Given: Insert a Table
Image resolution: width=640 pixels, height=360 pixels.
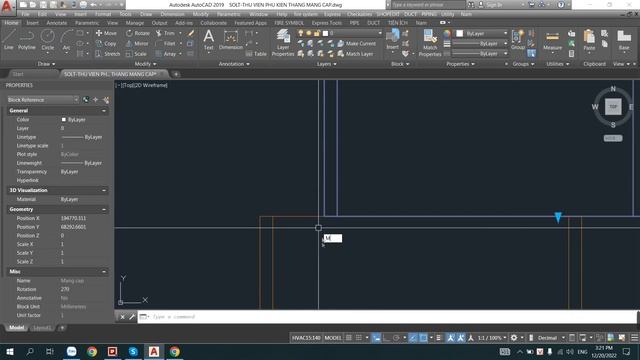Looking at the screenshot, I should tap(256, 53).
